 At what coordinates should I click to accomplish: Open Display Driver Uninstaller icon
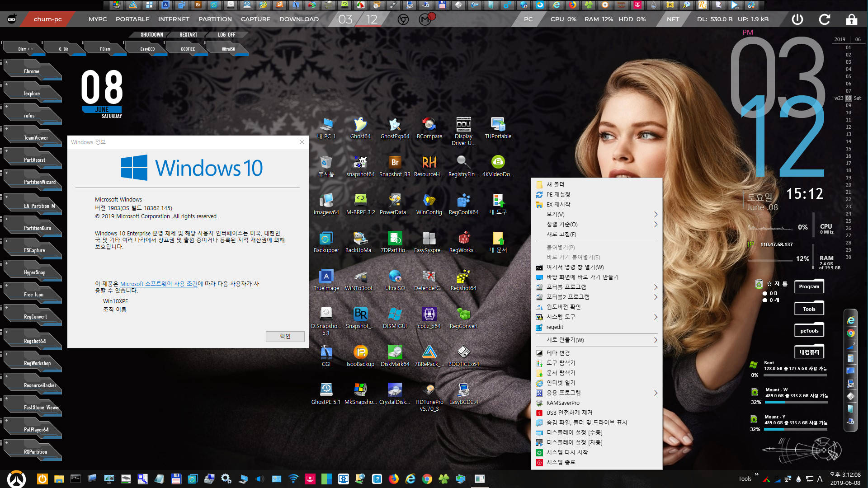coord(463,131)
